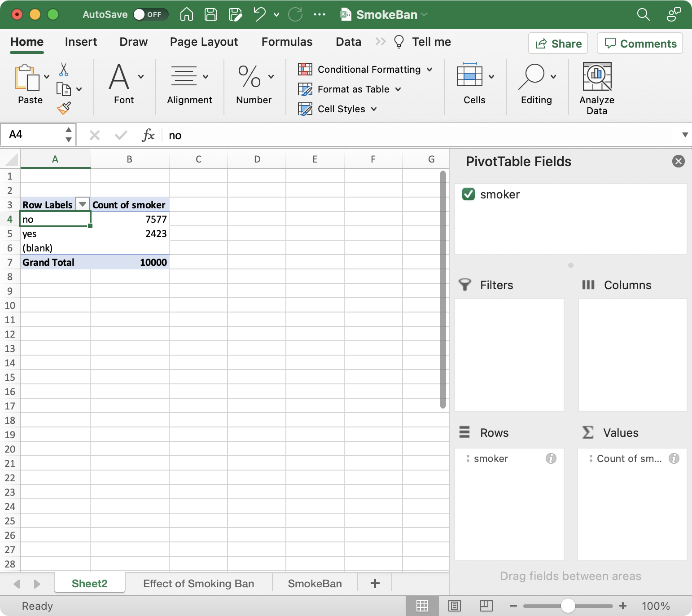Viewport: 692px width, 616px height.
Task: Switch to the SmokeBan sheet tab
Action: (315, 583)
